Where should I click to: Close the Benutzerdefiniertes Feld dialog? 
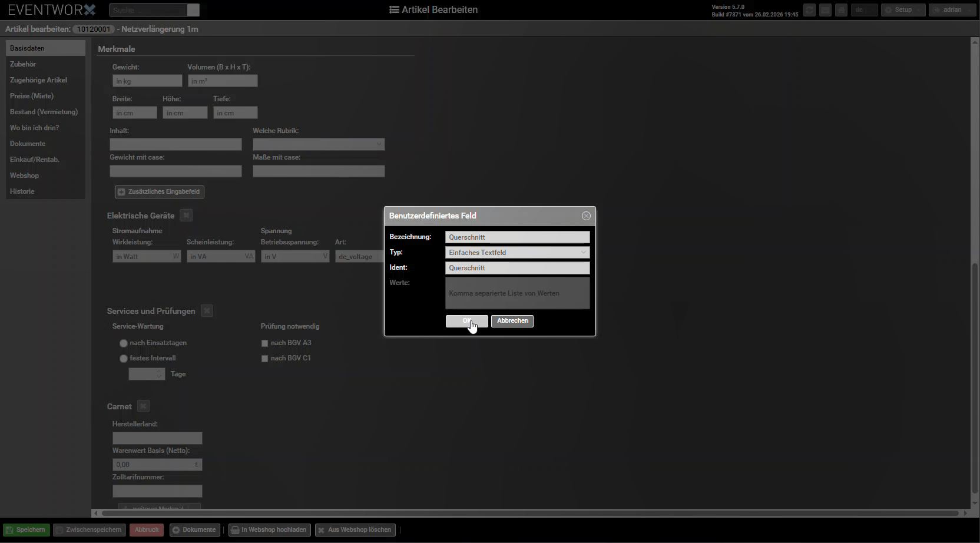tap(586, 216)
